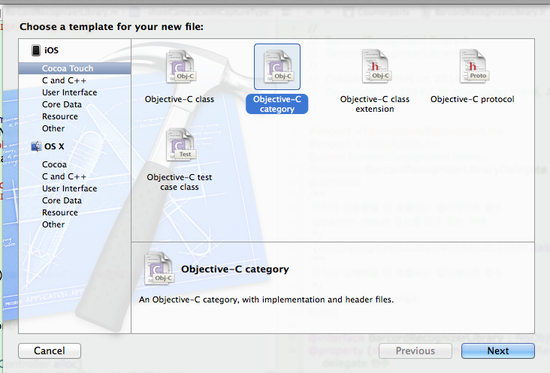Click the Objective-C test case class label

(179, 182)
